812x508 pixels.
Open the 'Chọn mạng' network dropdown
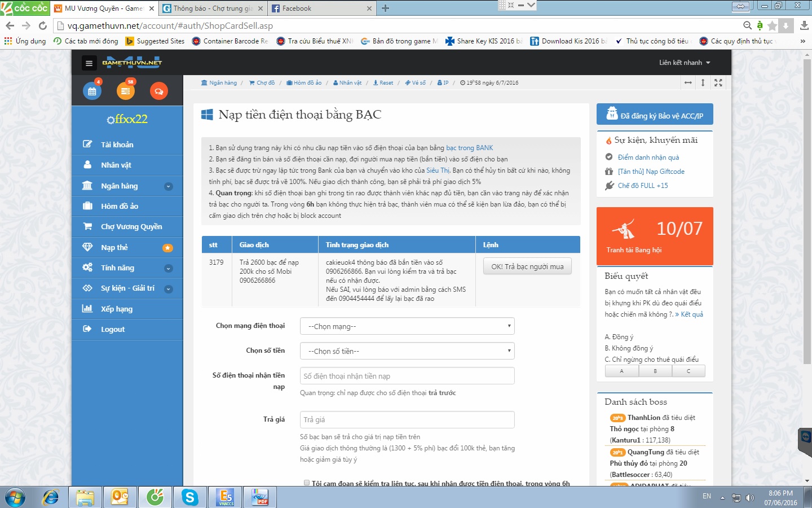pos(407,326)
